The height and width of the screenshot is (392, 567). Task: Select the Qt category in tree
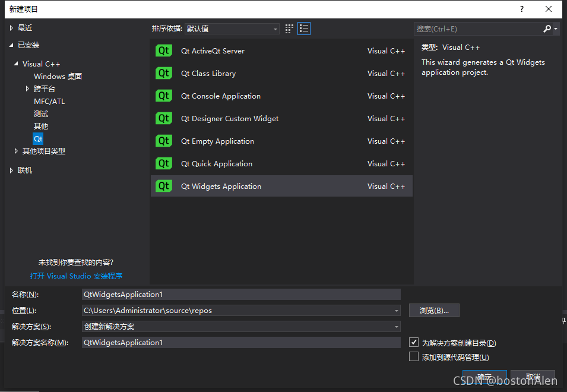click(x=38, y=139)
